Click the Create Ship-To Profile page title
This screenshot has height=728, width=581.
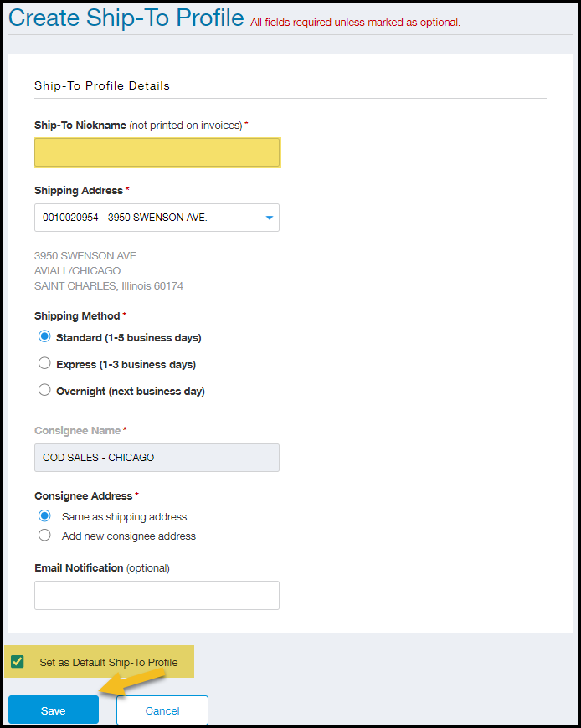pyautogui.click(x=126, y=18)
